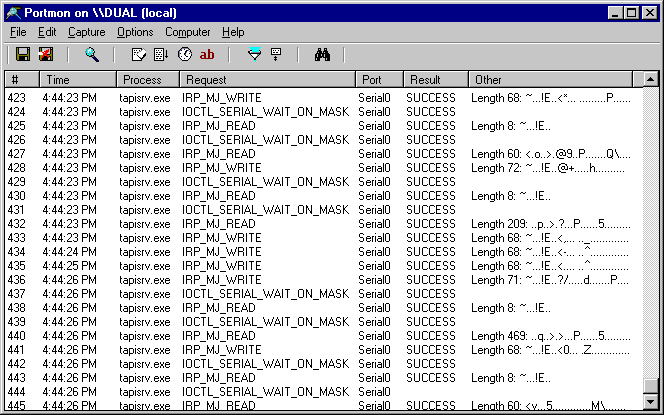
Task: Click the eraser Clear display icon
Action: click(x=139, y=54)
